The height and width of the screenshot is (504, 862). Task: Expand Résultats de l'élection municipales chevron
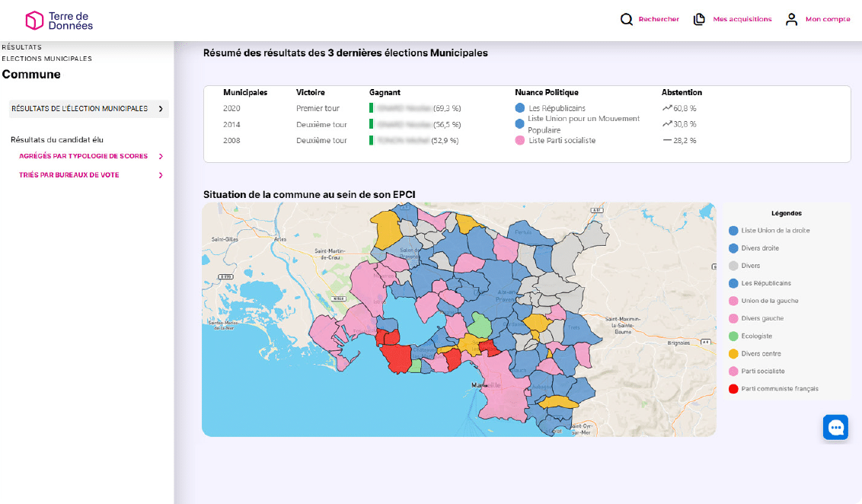pos(161,109)
